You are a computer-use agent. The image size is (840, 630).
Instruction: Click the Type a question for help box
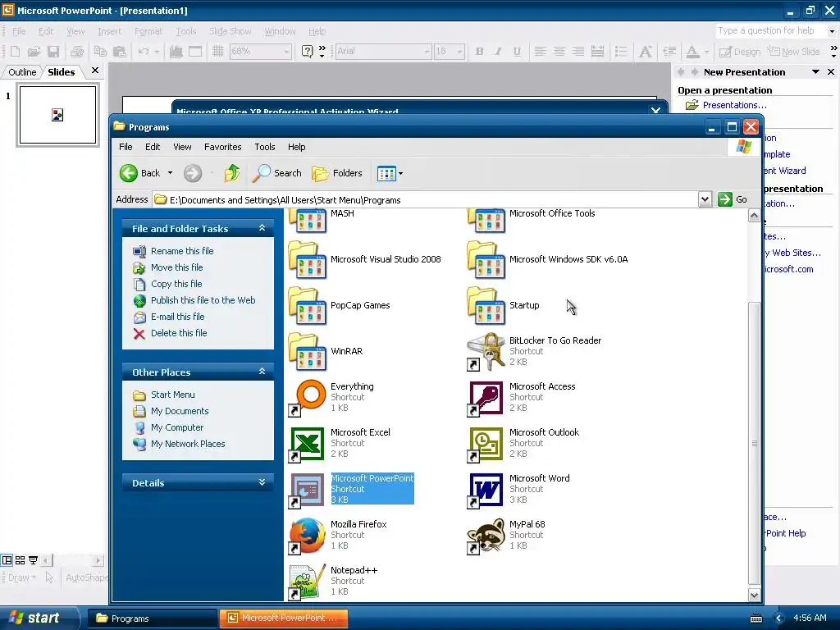771,31
